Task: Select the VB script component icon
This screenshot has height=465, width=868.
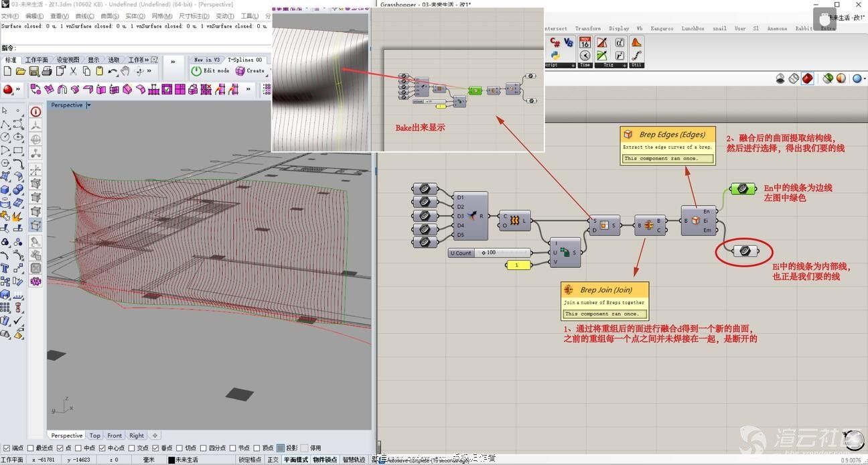Action: [569, 42]
